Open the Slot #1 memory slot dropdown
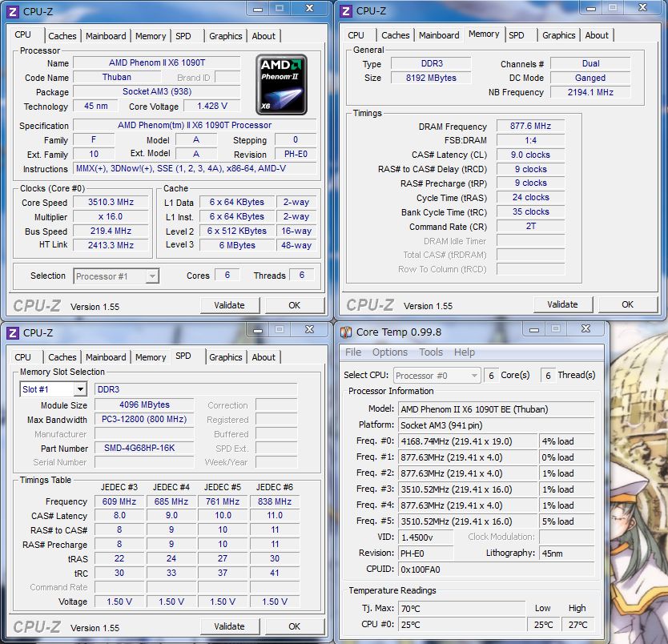This screenshot has height=644, width=668. coord(79,389)
